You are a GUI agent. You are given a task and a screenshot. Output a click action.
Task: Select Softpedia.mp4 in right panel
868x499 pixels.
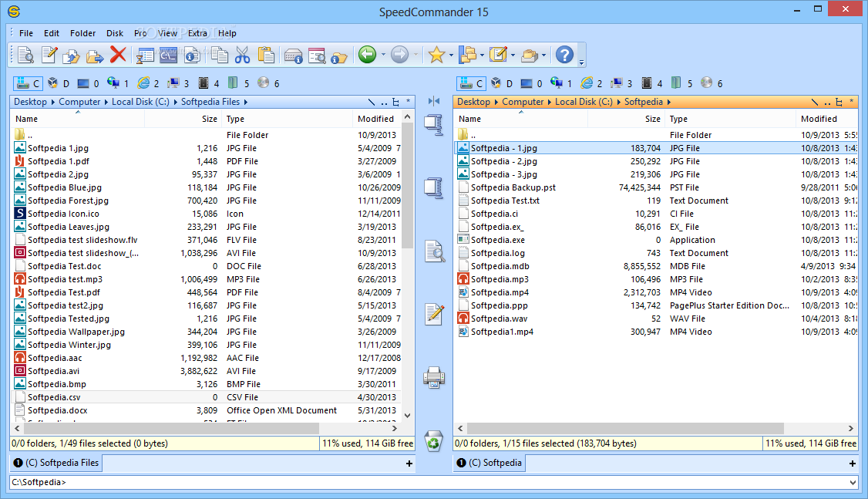[500, 292]
